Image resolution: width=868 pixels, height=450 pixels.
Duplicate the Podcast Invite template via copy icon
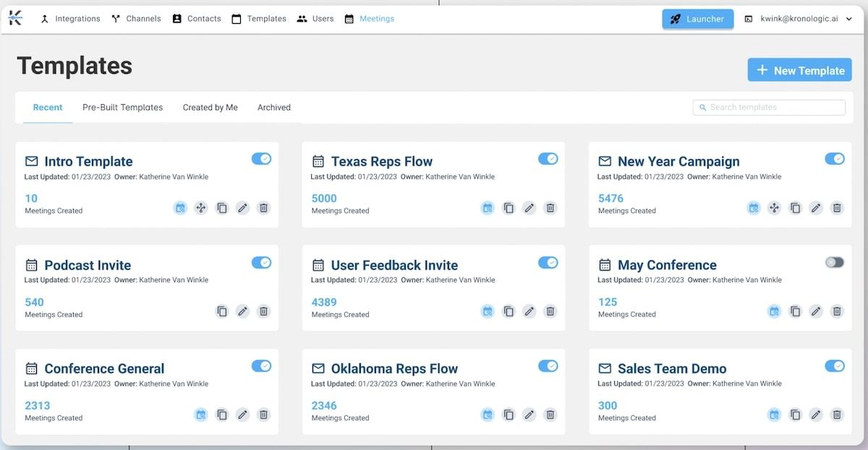click(x=222, y=312)
